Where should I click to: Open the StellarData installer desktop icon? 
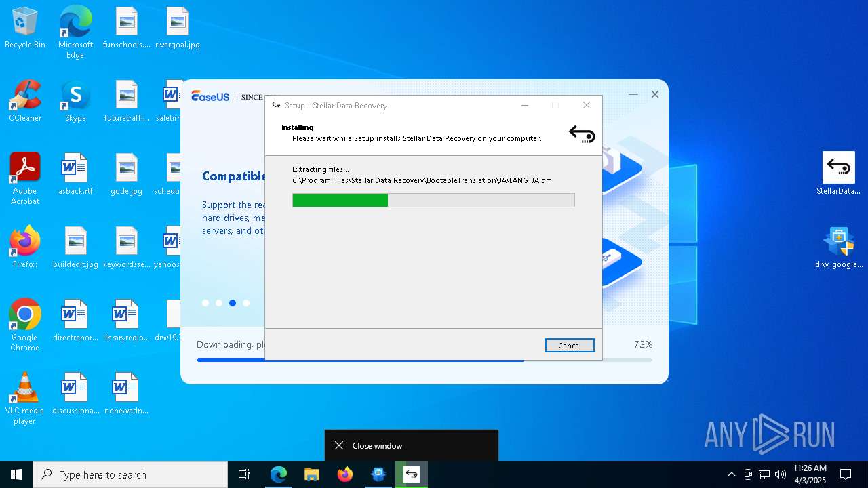(x=839, y=174)
